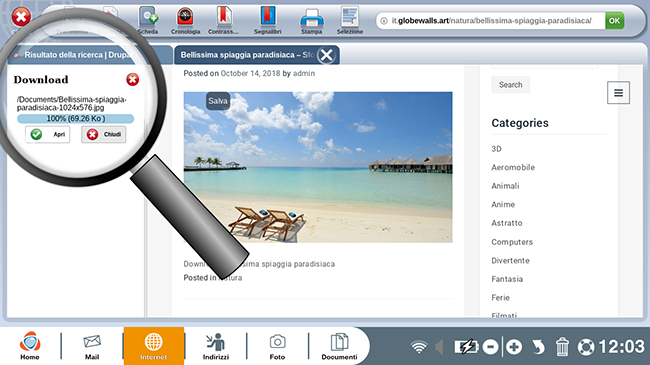Click the zoom plus icon in status bar

(x=514, y=347)
